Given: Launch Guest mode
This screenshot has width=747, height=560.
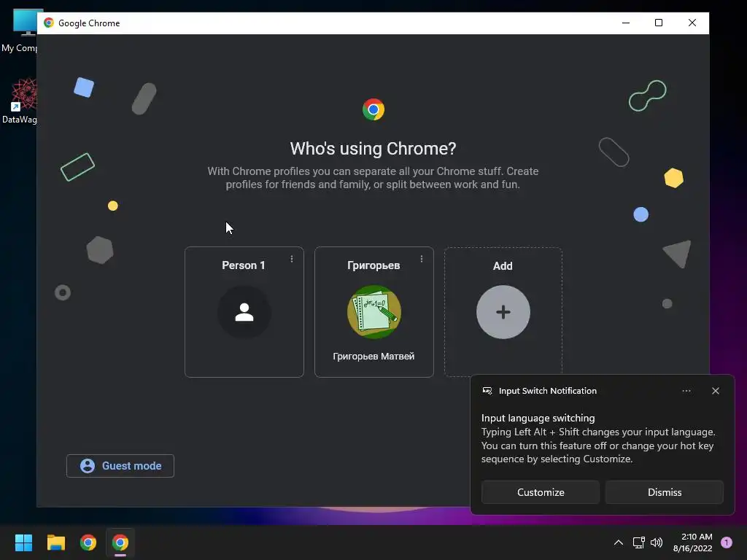Looking at the screenshot, I should pyautogui.click(x=120, y=466).
